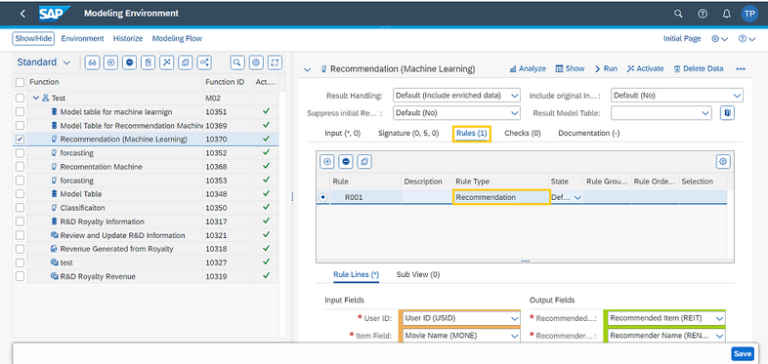
Task: Remove rule with the minus icon
Action: click(x=345, y=161)
